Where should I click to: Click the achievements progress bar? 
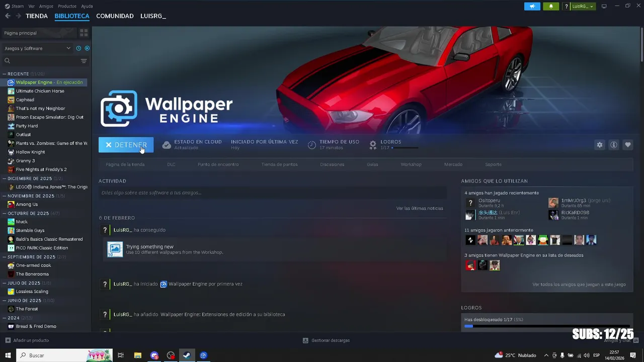547,326
